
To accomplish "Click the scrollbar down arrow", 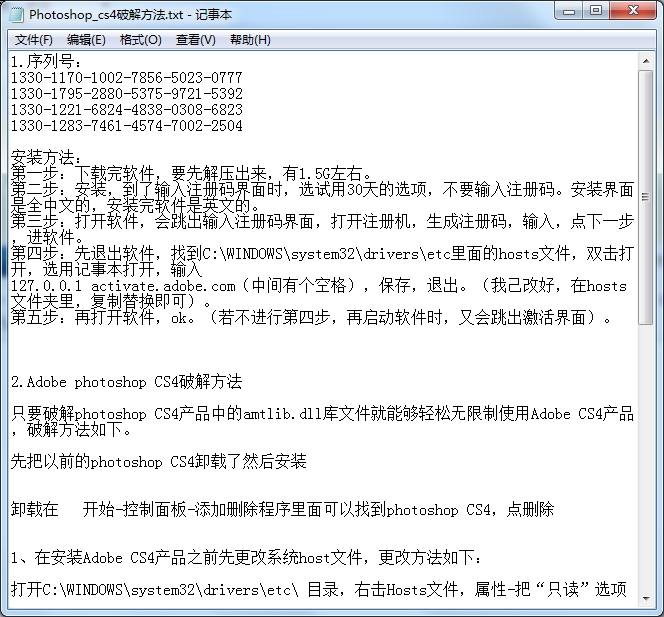I will [646, 598].
